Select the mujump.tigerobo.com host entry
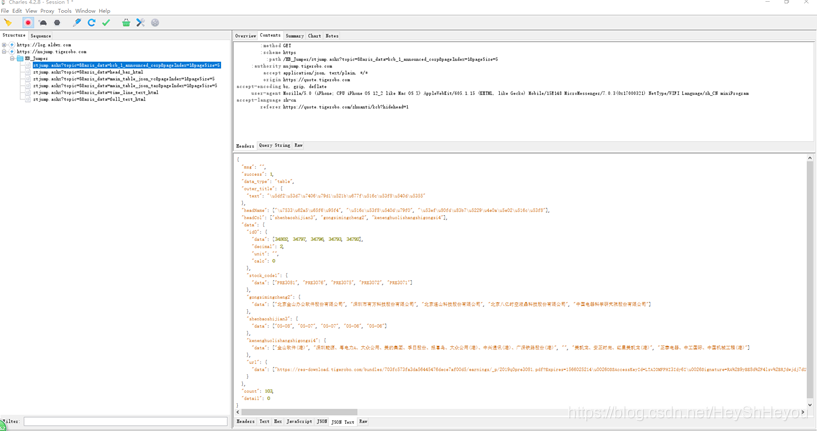Screen dimensions: 817x431 point(52,52)
